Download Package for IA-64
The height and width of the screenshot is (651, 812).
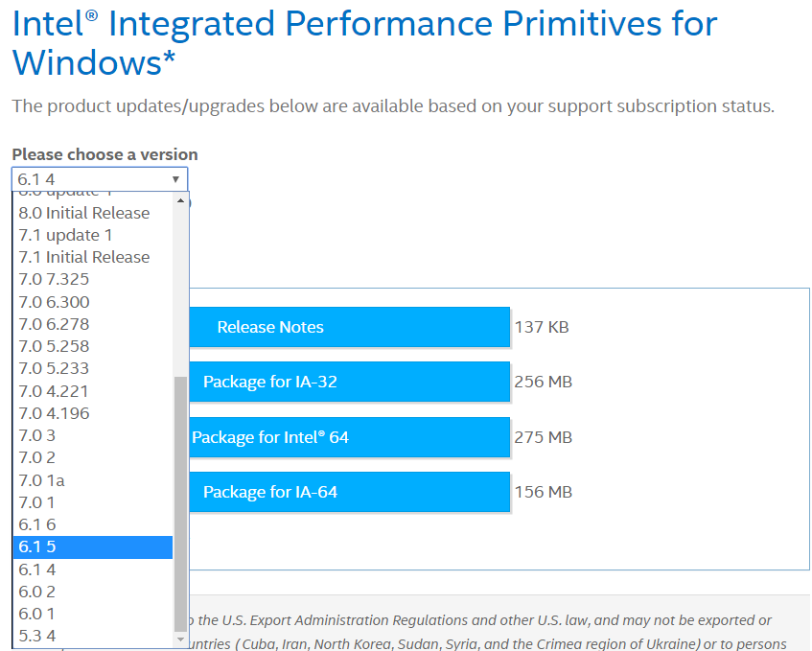349,492
